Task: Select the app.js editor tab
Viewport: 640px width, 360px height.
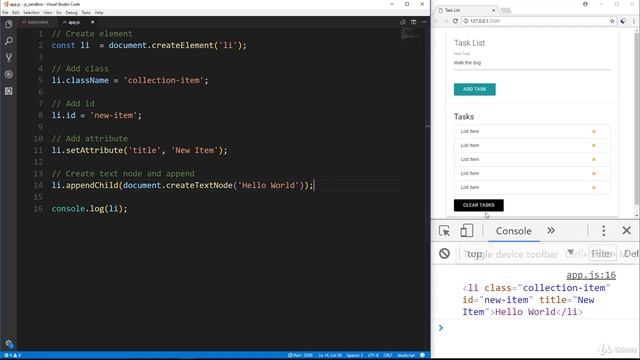Action: click(x=74, y=22)
